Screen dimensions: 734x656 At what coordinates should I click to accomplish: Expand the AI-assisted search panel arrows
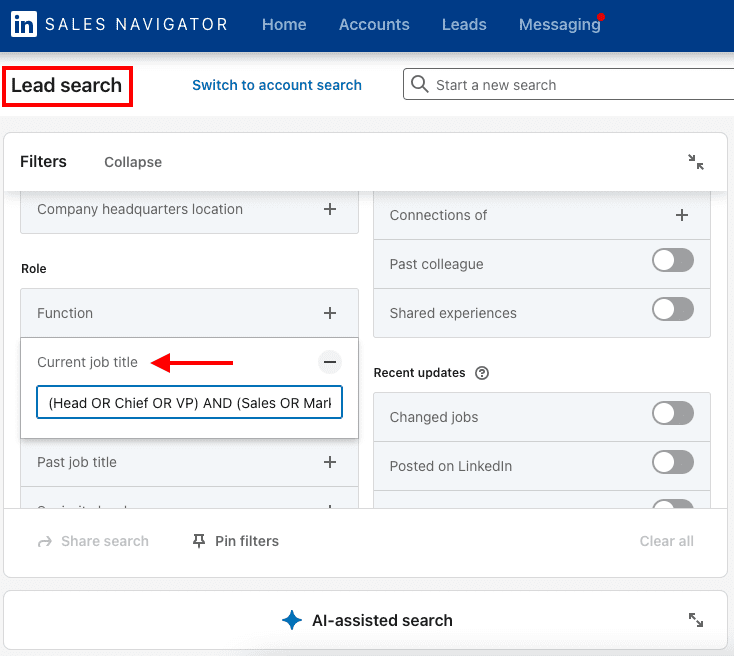[696, 620]
